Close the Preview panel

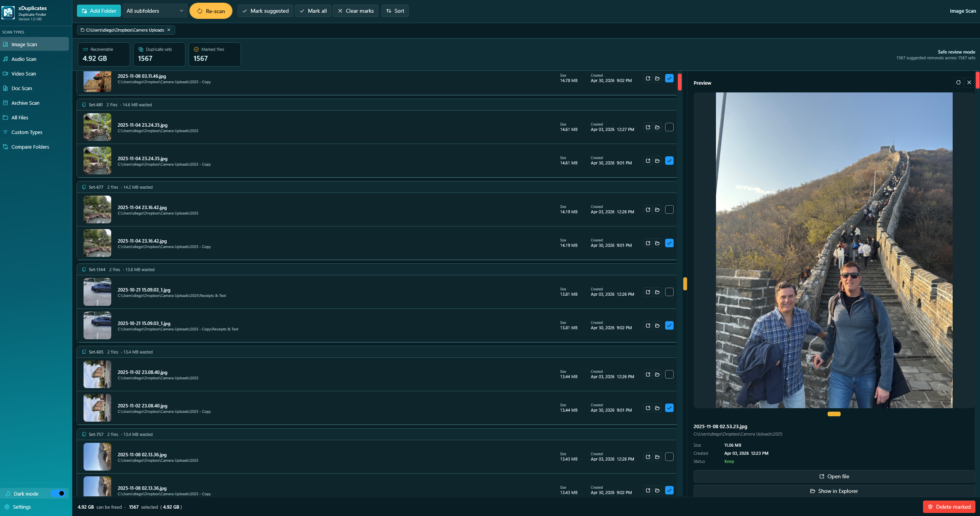[x=969, y=82]
